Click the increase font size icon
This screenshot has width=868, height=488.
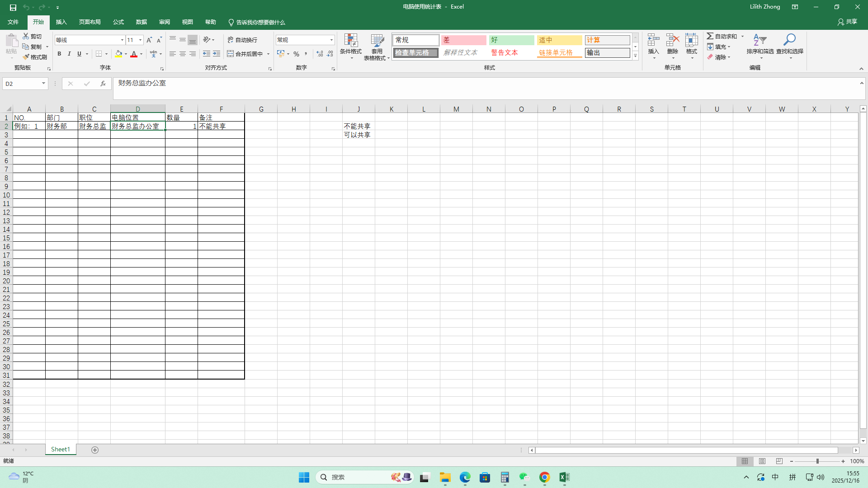pos(149,40)
